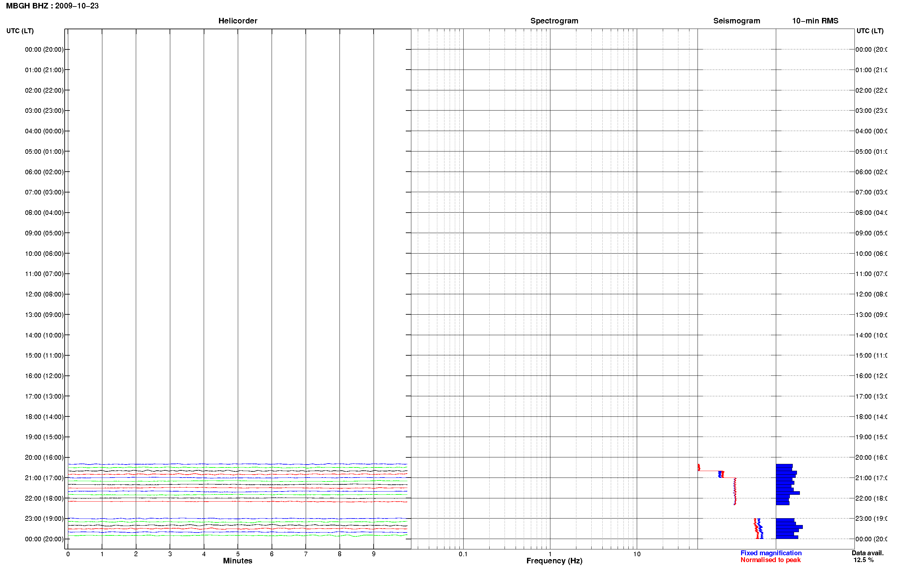The width and height of the screenshot is (924, 578).
Task: Click the blue 'Fixed magnification' legend text
Action: [x=771, y=553]
